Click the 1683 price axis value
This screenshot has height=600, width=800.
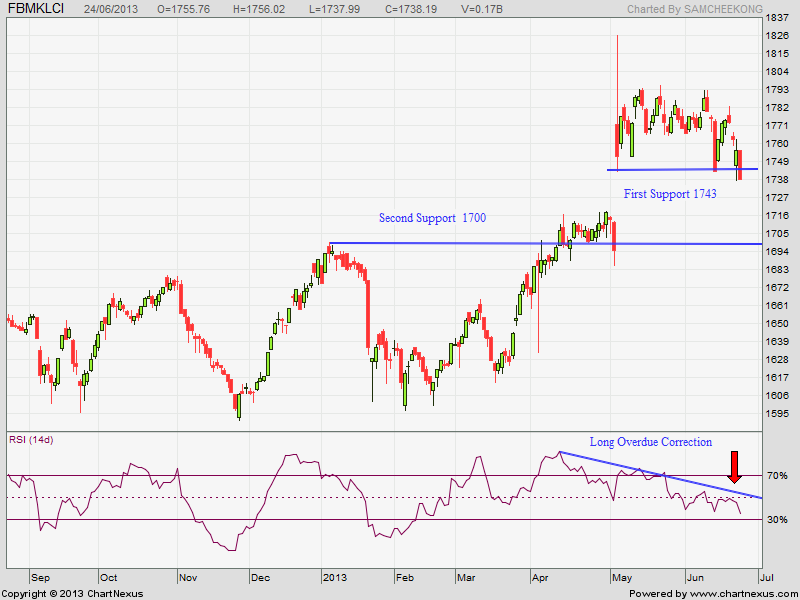[778, 269]
